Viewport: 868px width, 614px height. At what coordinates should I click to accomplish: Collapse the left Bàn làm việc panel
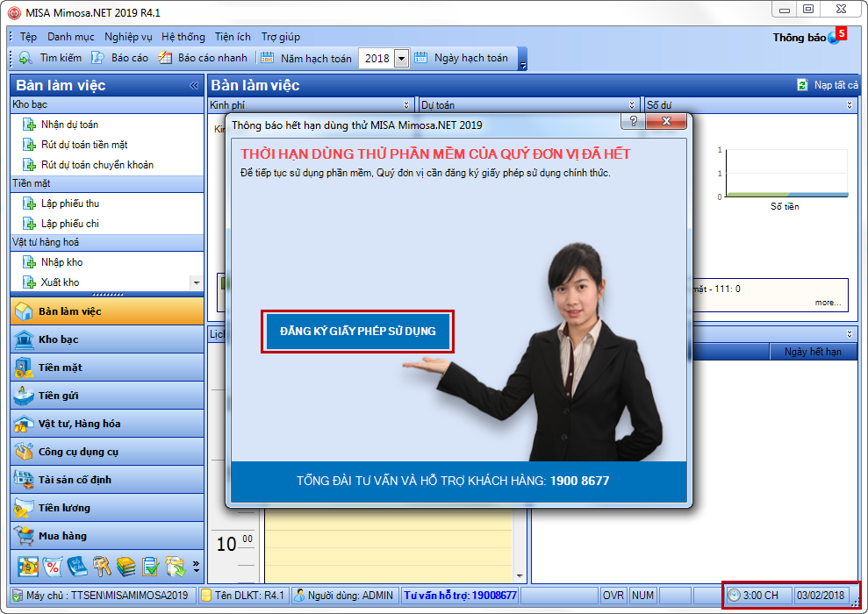pyautogui.click(x=194, y=85)
